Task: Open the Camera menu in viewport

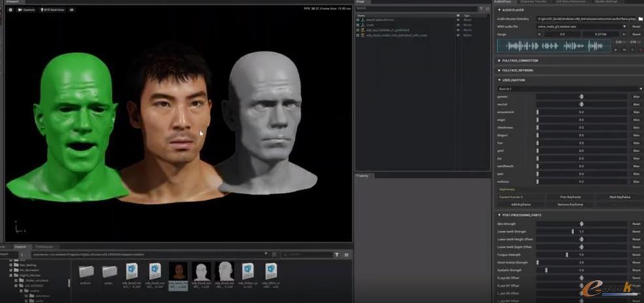Action: point(27,9)
